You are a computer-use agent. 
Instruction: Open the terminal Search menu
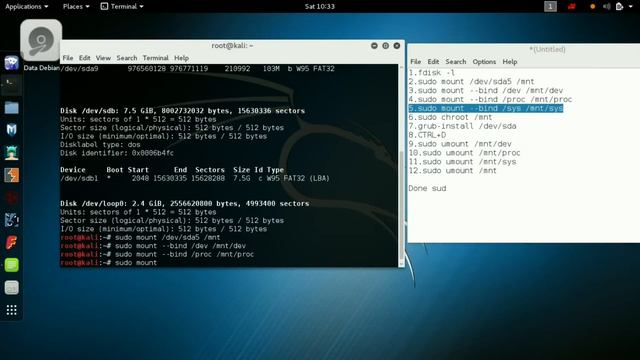pyautogui.click(x=127, y=58)
